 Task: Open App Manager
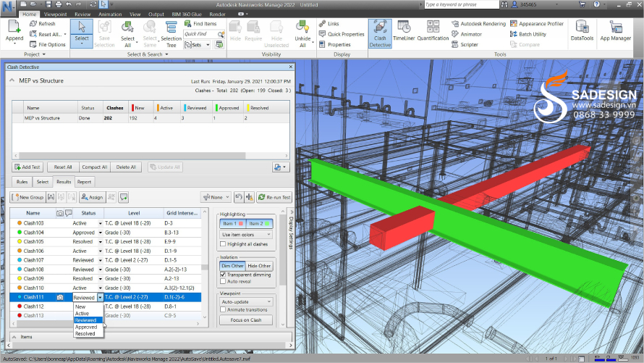[x=615, y=31]
